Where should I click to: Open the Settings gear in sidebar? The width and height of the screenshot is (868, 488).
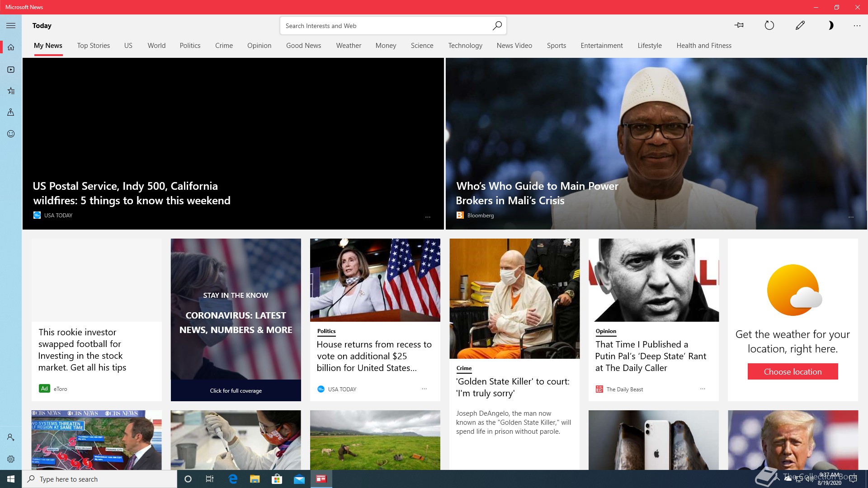click(x=11, y=459)
